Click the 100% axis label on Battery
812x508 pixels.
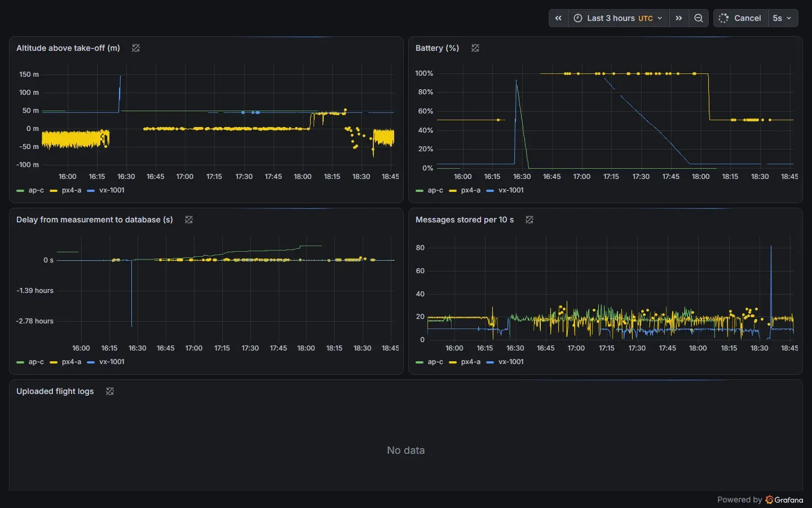(x=424, y=73)
